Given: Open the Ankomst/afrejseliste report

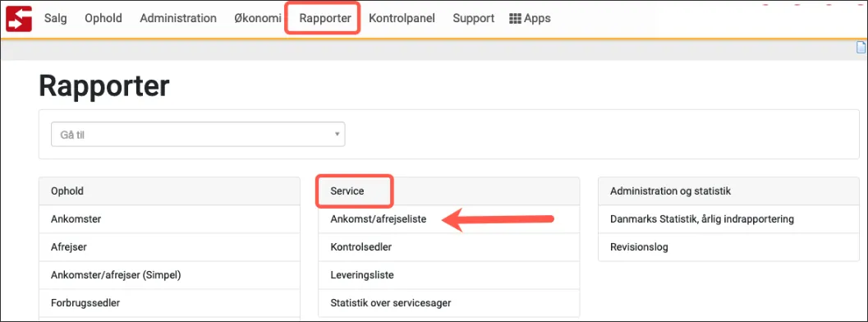Looking at the screenshot, I should [449, 219].
